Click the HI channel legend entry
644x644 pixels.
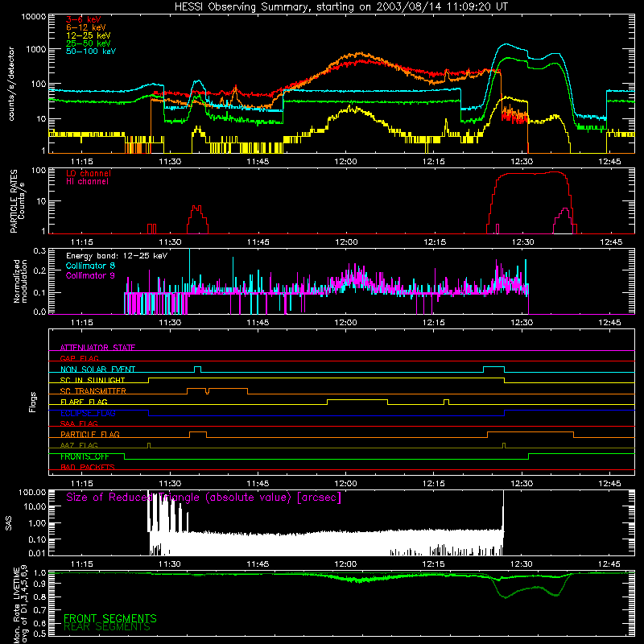[87, 182]
